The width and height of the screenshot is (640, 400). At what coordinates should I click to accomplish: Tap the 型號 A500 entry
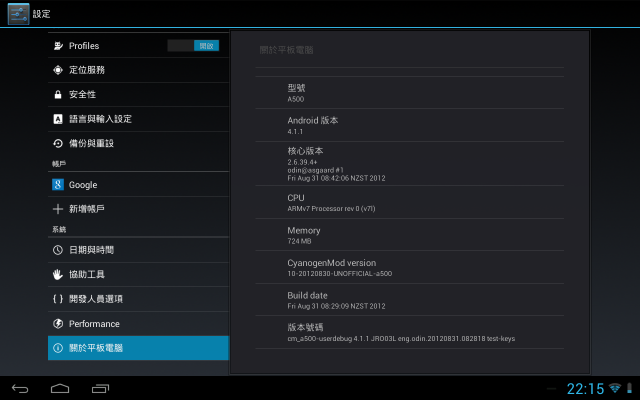(x=409, y=93)
